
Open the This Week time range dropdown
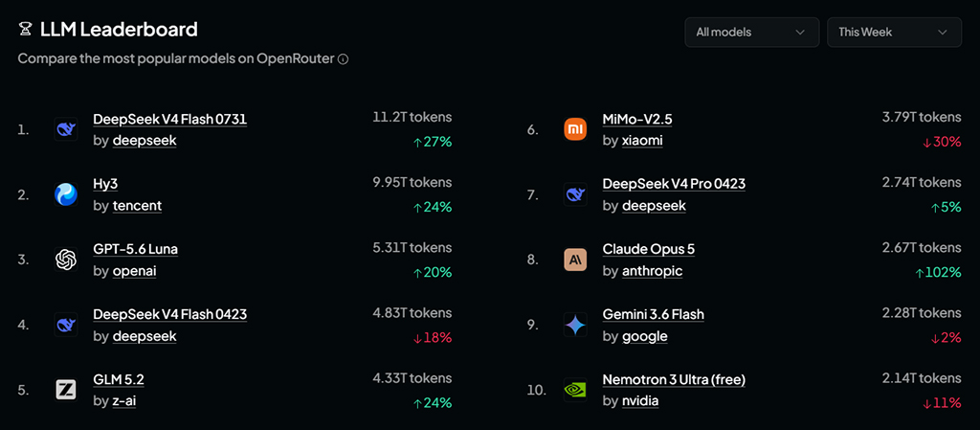click(x=895, y=32)
